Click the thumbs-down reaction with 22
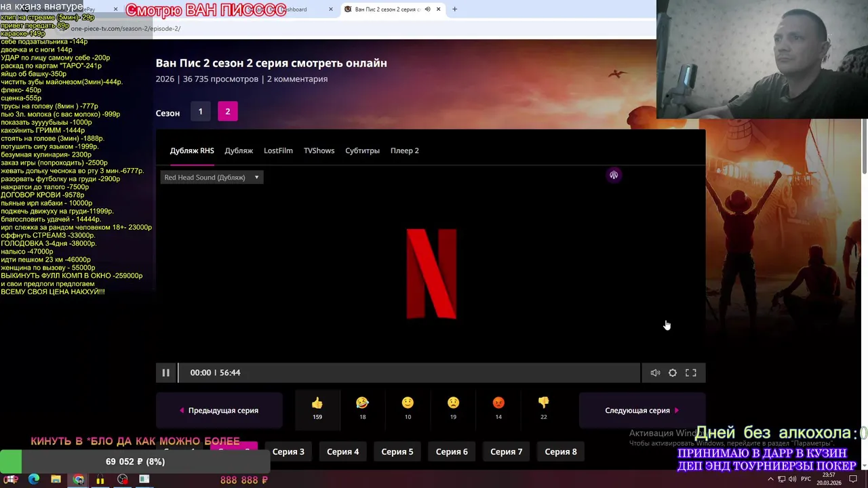 point(544,409)
